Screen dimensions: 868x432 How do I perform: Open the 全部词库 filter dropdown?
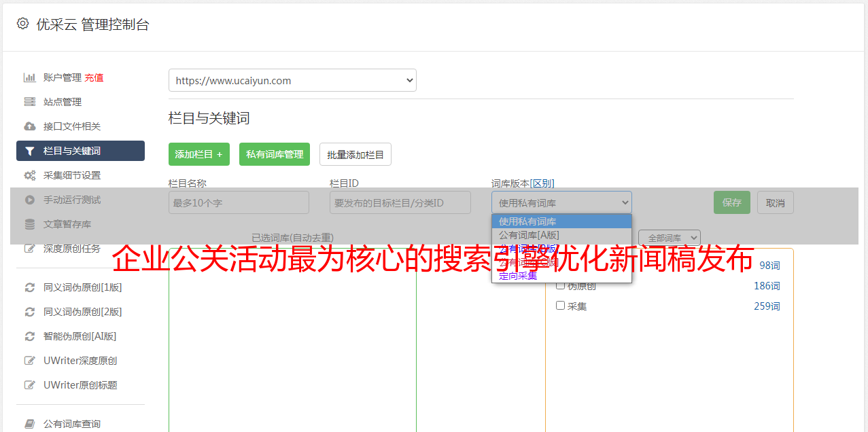tap(669, 238)
